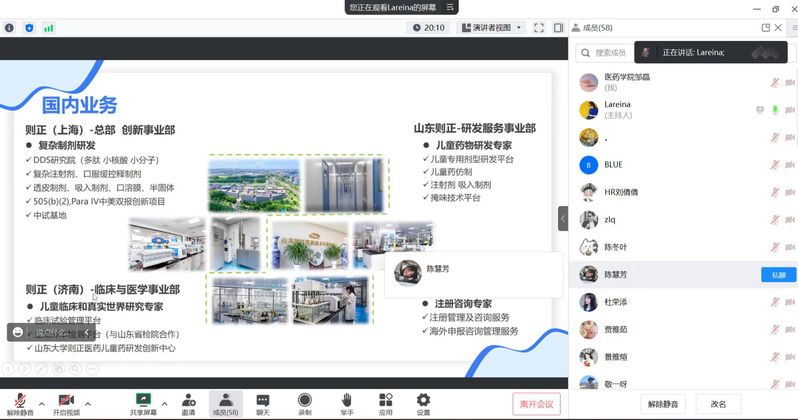This screenshot has height=420, width=798.
Task: Expand audio options arrow beside 解除静音
Action: [42, 404]
